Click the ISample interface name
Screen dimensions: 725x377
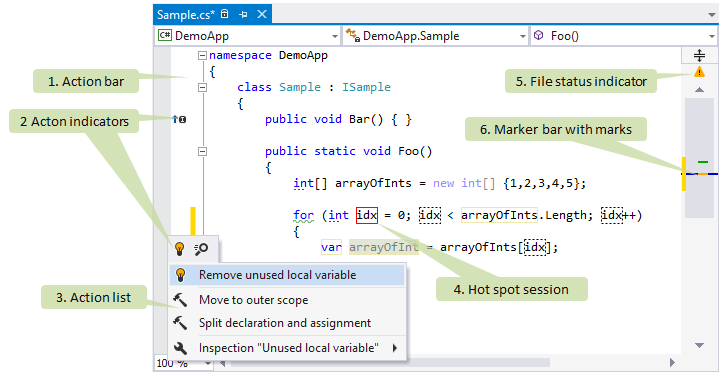point(366,87)
